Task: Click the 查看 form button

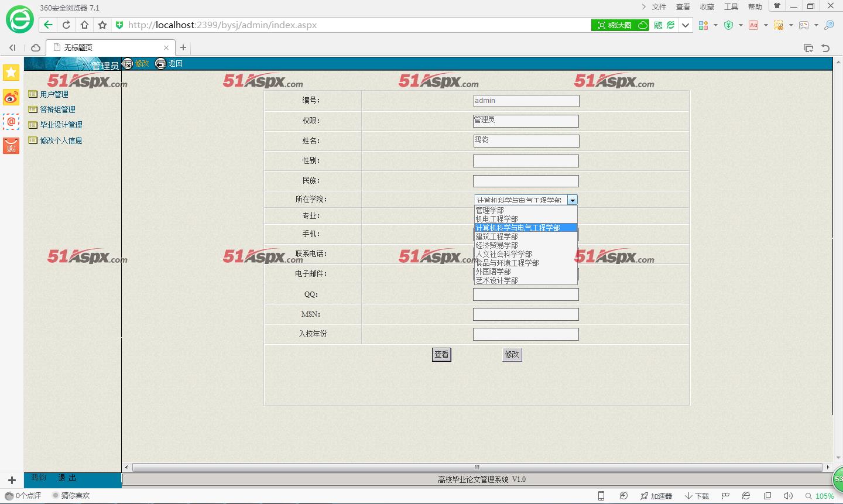Action: pyautogui.click(x=441, y=354)
